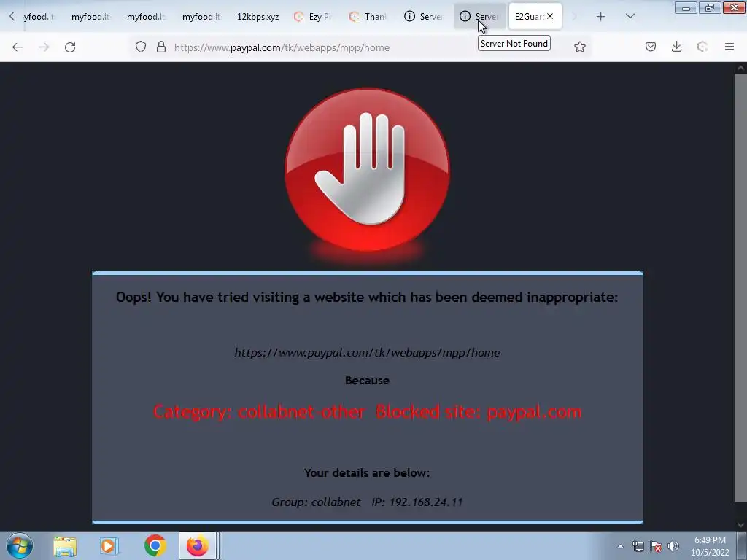Show hidden system tray icons
Image resolution: width=747 pixels, height=560 pixels.
click(x=620, y=546)
